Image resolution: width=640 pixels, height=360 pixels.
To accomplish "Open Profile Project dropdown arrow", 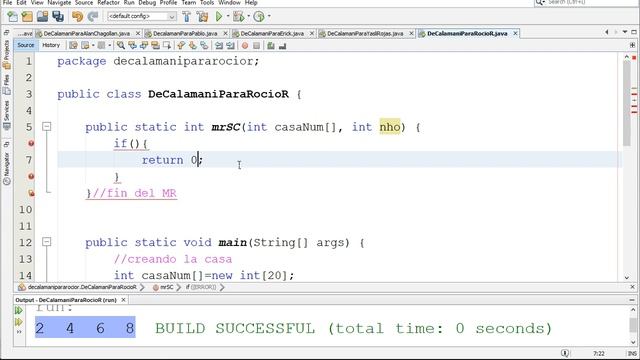I will click(269, 16).
